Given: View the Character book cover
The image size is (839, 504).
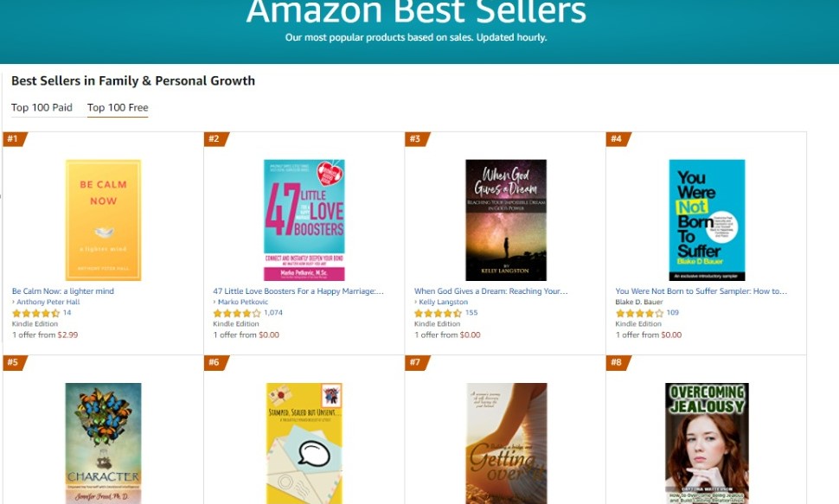Looking at the screenshot, I should 103,443.
